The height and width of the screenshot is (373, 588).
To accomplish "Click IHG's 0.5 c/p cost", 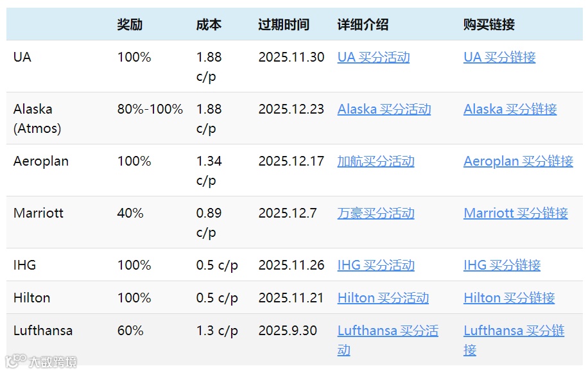I will (217, 265).
